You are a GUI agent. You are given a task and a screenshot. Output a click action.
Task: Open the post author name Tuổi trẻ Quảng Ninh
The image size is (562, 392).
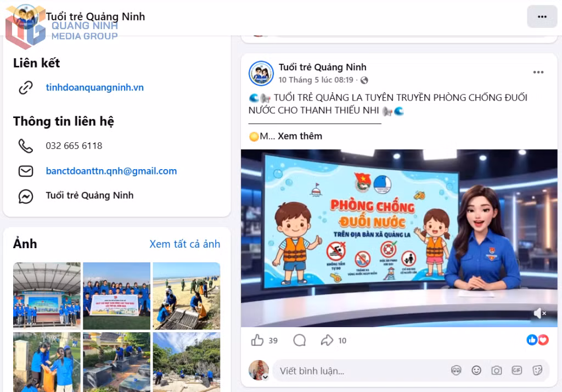323,67
